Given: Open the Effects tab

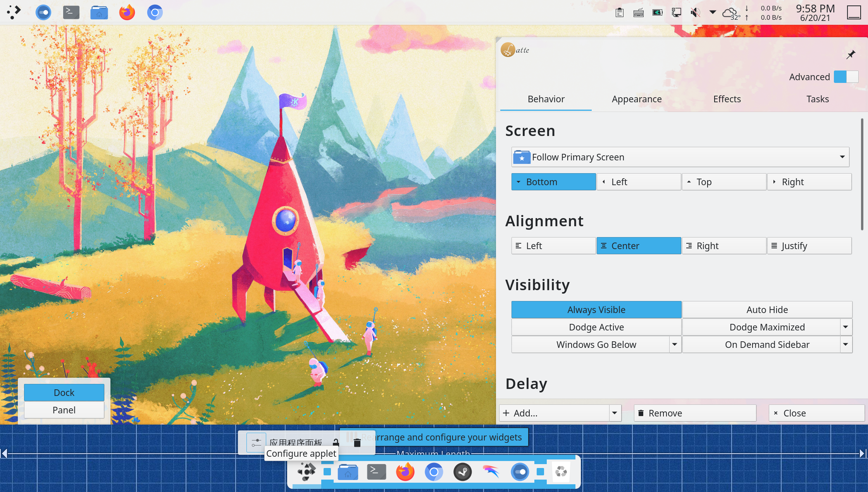Looking at the screenshot, I should [x=727, y=99].
